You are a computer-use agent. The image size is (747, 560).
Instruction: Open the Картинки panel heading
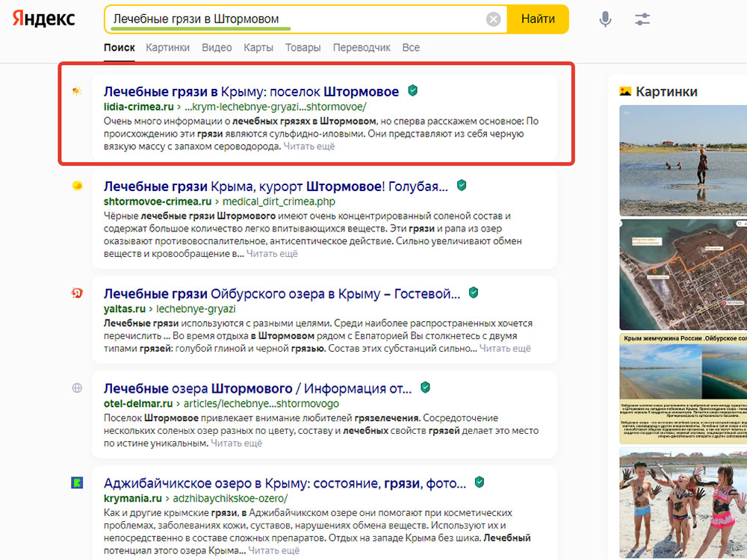tap(666, 91)
